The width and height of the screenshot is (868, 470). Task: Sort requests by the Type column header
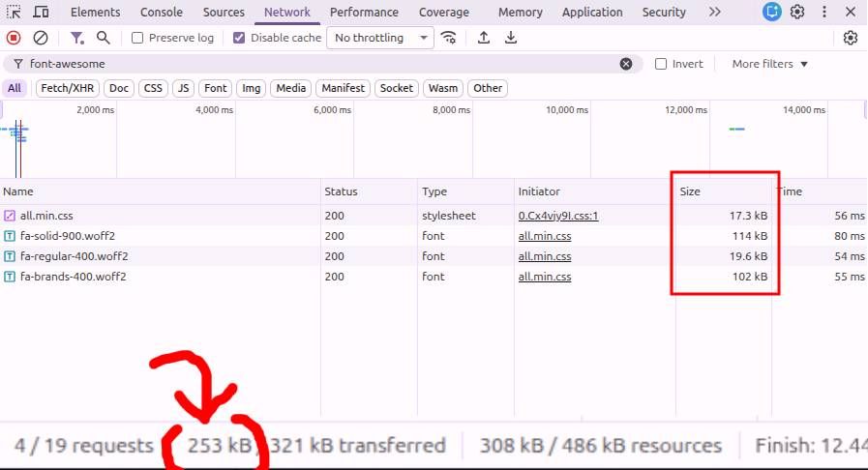click(x=465, y=191)
